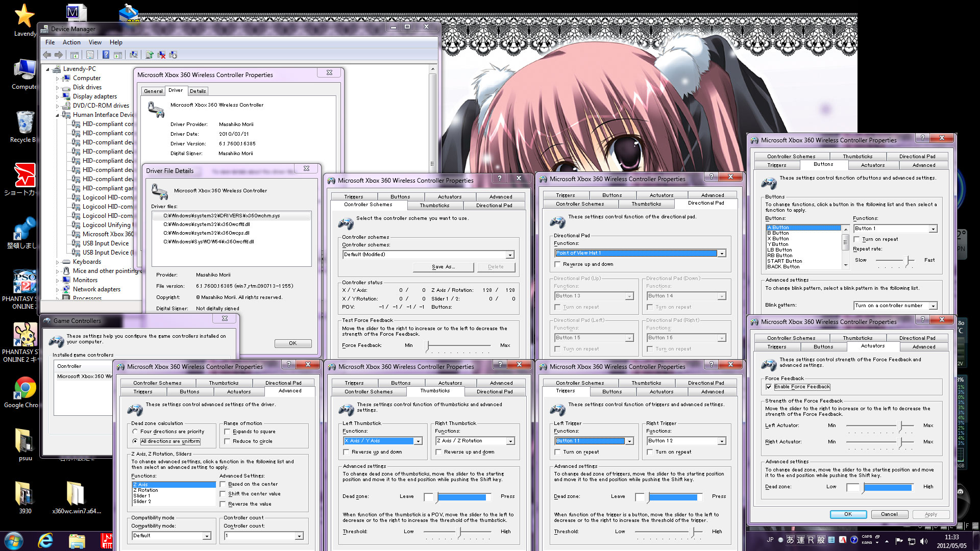
Task: Click the Update Driver Software toolbar icon
Action: (x=150, y=55)
